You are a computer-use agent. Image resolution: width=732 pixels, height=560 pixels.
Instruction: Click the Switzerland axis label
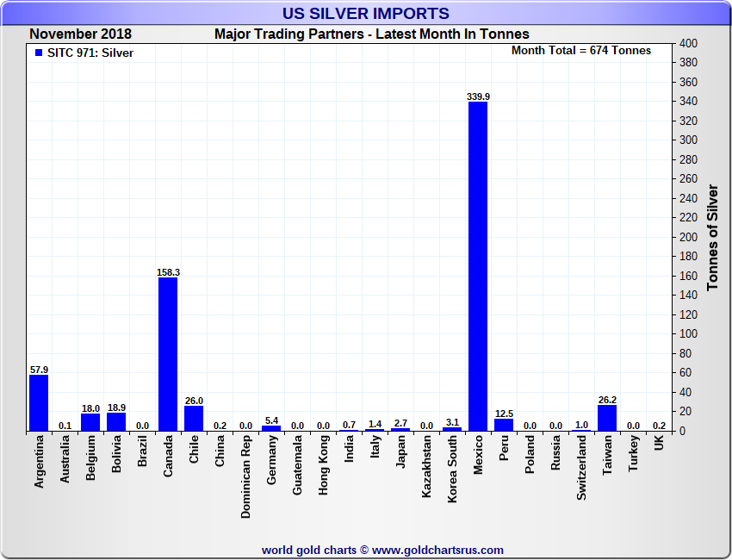click(x=581, y=468)
